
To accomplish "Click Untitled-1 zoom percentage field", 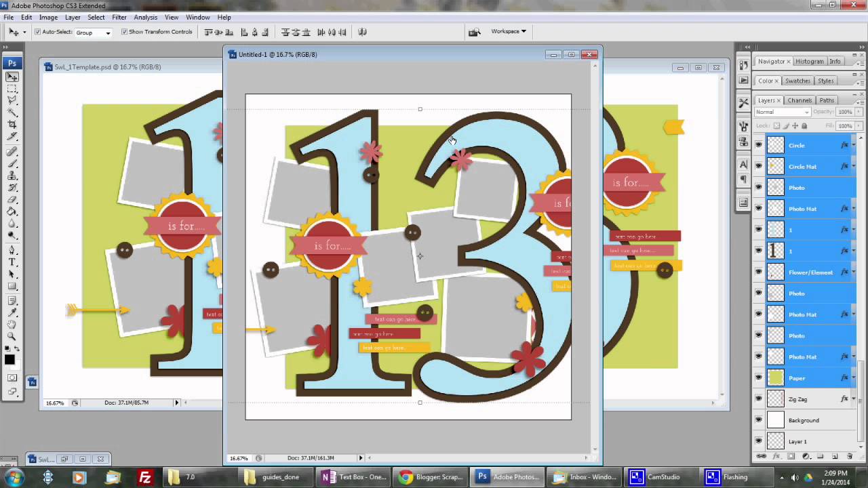I will [x=239, y=458].
